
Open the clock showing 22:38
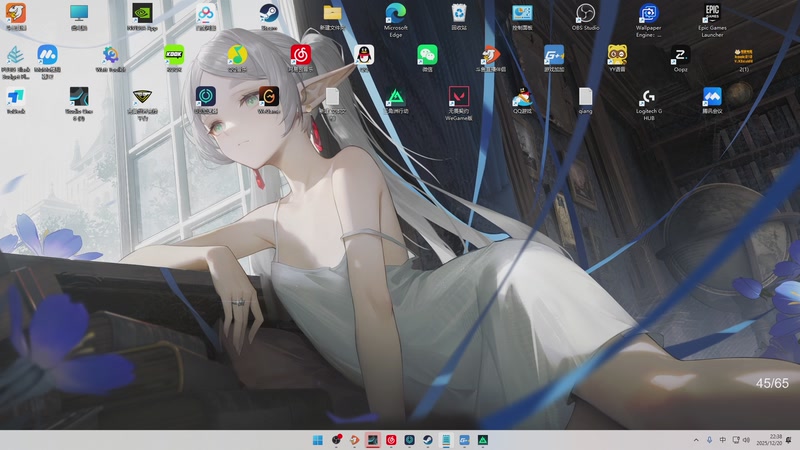(x=769, y=440)
